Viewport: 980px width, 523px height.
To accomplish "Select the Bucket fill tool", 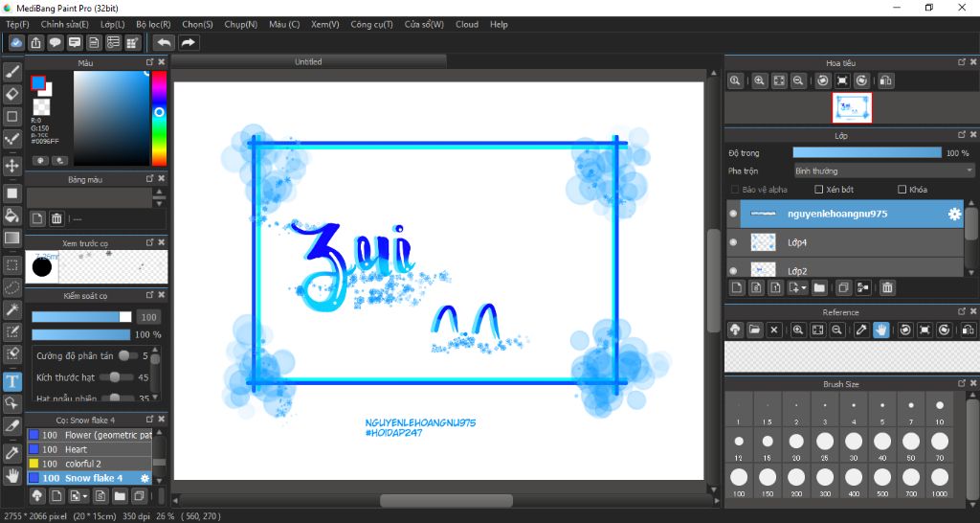I will pyautogui.click(x=11, y=216).
